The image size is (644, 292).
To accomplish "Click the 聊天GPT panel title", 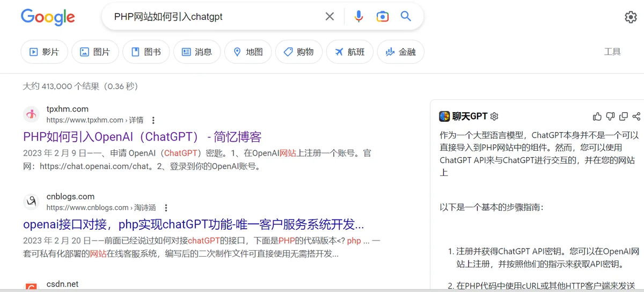I will tap(470, 116).
